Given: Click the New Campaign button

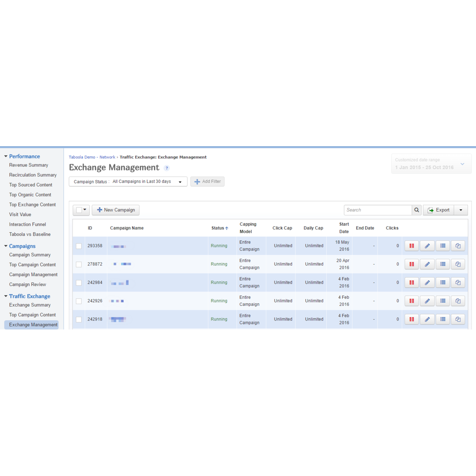Looking at the screenshot, I should (x=116, y=210).
